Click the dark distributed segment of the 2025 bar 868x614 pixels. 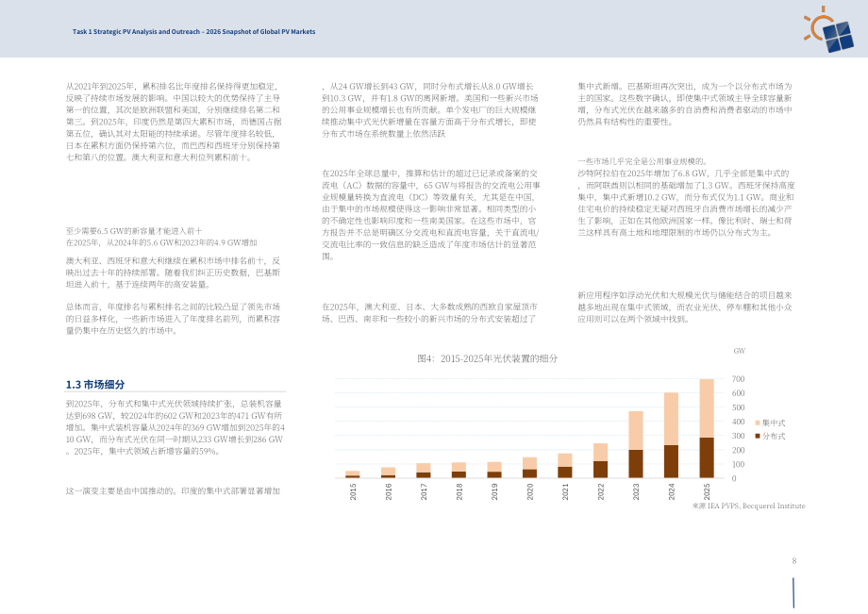(707, 457)
